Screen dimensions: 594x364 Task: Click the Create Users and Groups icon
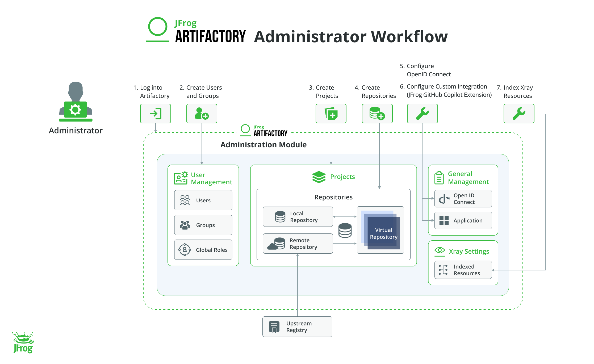[202, 114]
